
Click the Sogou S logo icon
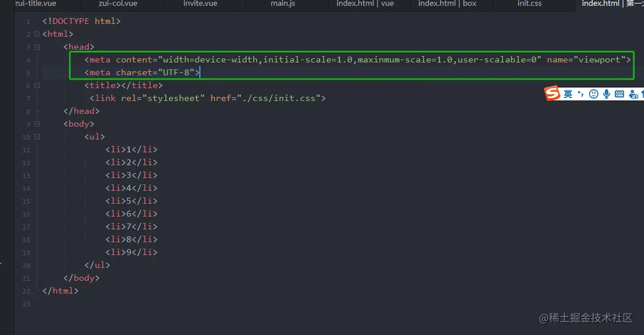pos(552,93)
